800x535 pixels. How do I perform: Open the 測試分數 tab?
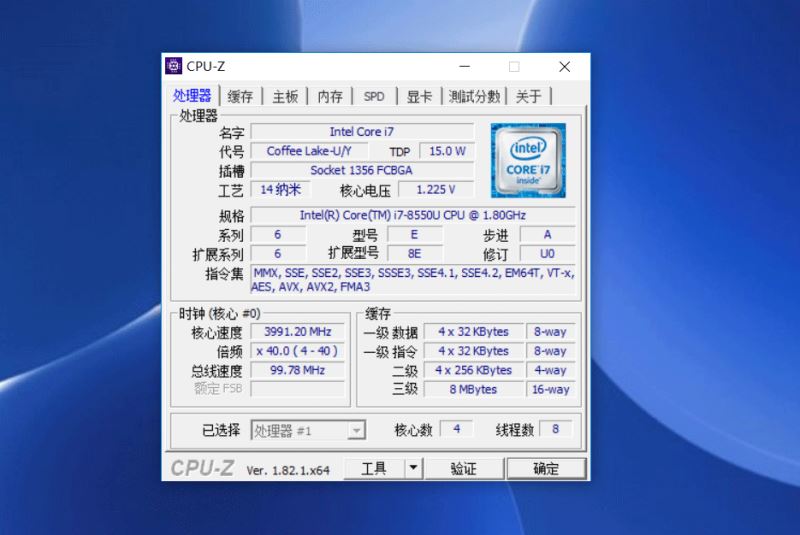coord(474,96)
